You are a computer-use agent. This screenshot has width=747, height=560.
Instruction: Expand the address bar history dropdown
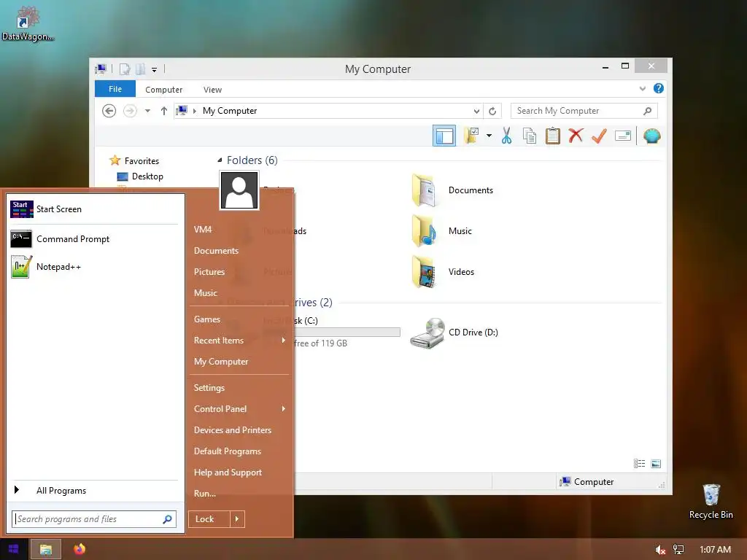click(x=476, y=111)
